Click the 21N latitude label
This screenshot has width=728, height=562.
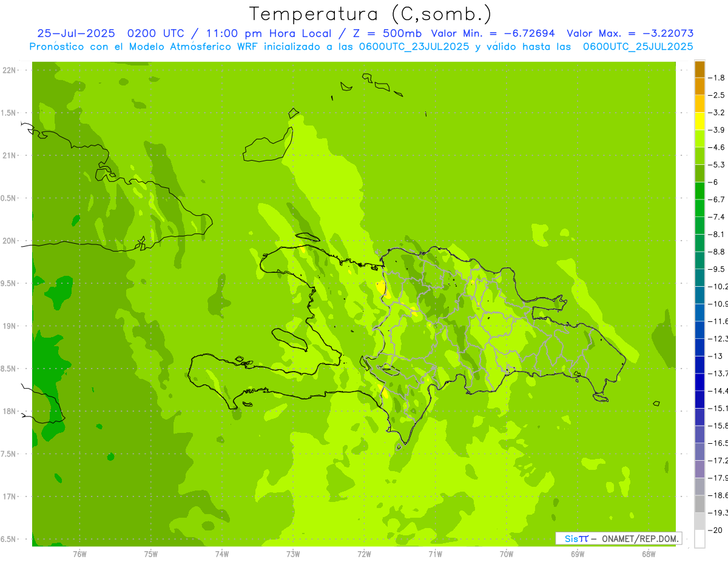[10, 155]
